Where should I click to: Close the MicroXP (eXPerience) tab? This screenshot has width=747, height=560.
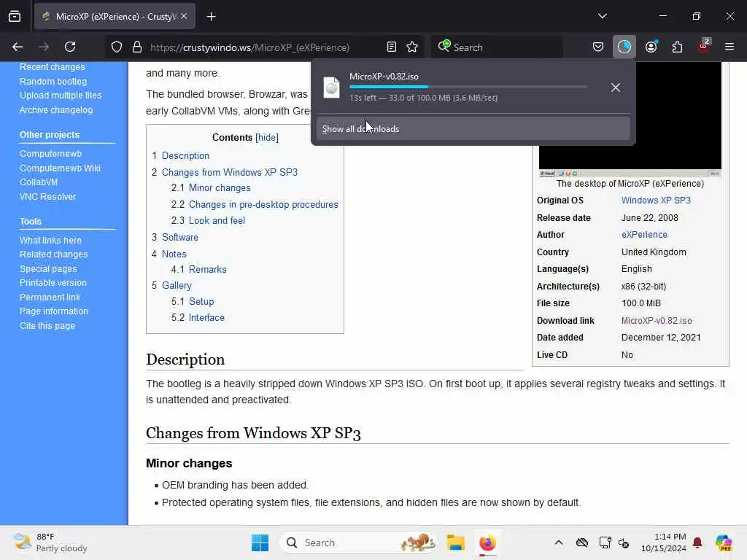tap(184, 17)
